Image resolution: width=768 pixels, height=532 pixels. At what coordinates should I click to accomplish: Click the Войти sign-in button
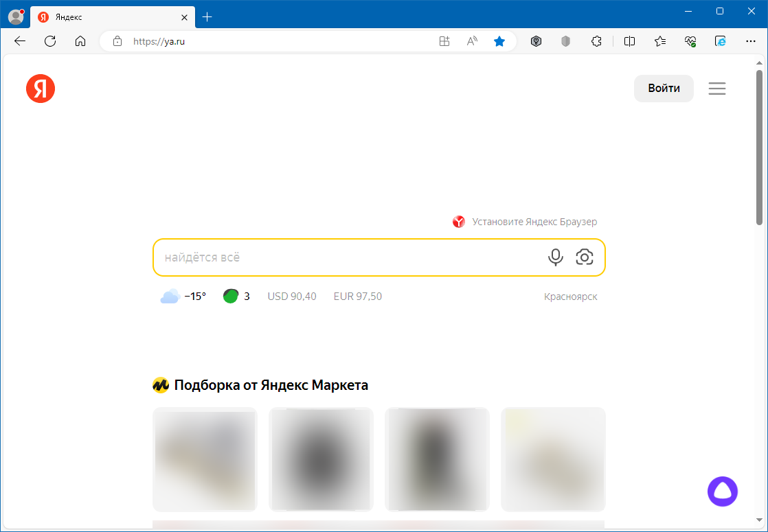[x=664, y=89]
